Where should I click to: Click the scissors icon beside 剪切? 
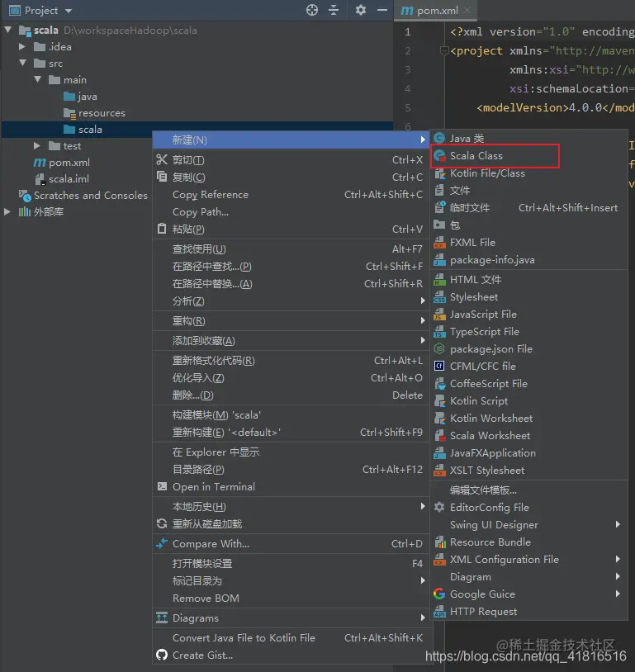pyautogui.click(x=162, y=160)
